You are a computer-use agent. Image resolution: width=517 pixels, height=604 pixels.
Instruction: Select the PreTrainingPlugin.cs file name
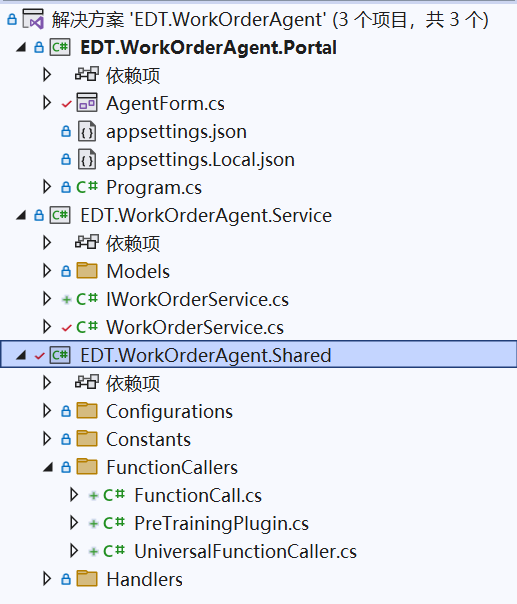[222, 523]
